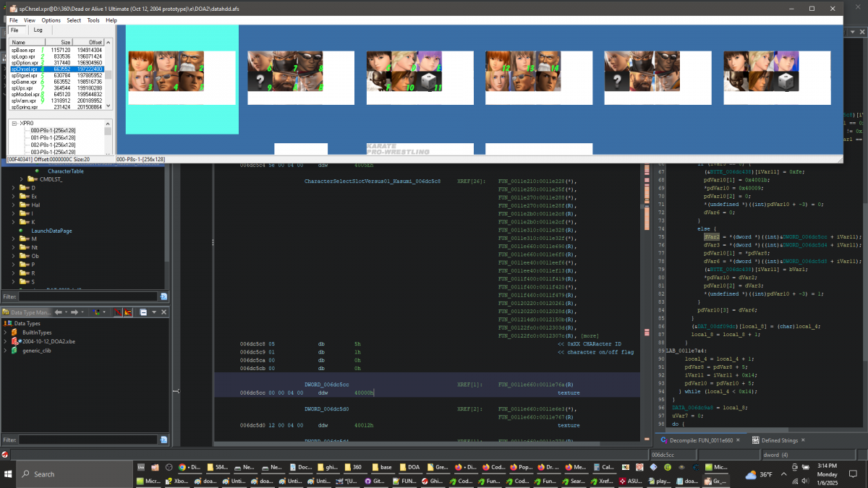Image resolution: width=868 pixels, height=488 pixels.
Task: Switch to the Log tab
Action: coord(38,30)
